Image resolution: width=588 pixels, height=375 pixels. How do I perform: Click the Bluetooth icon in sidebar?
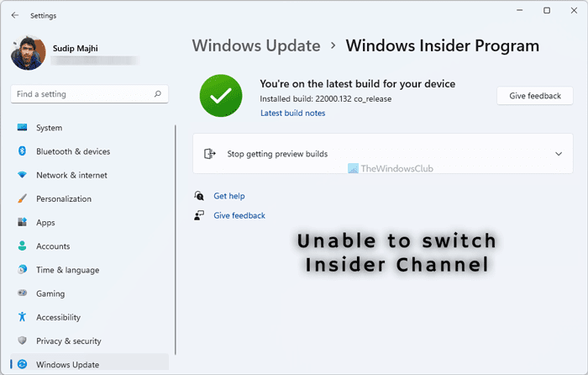22,151
